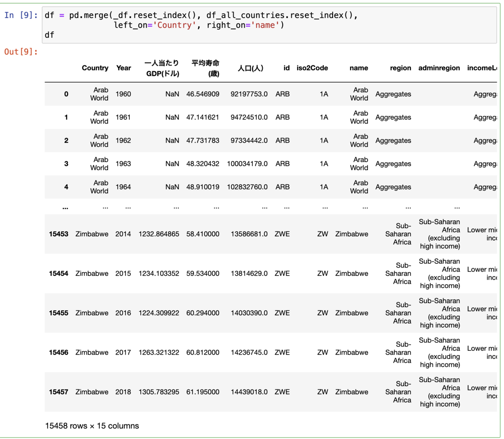Image resolution: width=504 pixels, height=439 pixels.
Task: Click life expectancy value 47.141621
Action: [203, 118]
